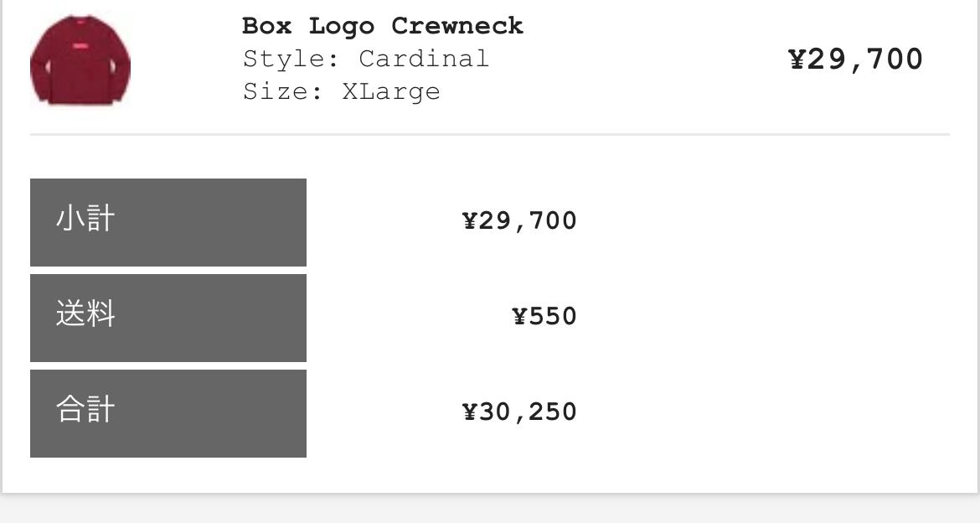Click the word XLarge in the size line
Viewport: 980px width, 523px height.
(x=391, y=92)
